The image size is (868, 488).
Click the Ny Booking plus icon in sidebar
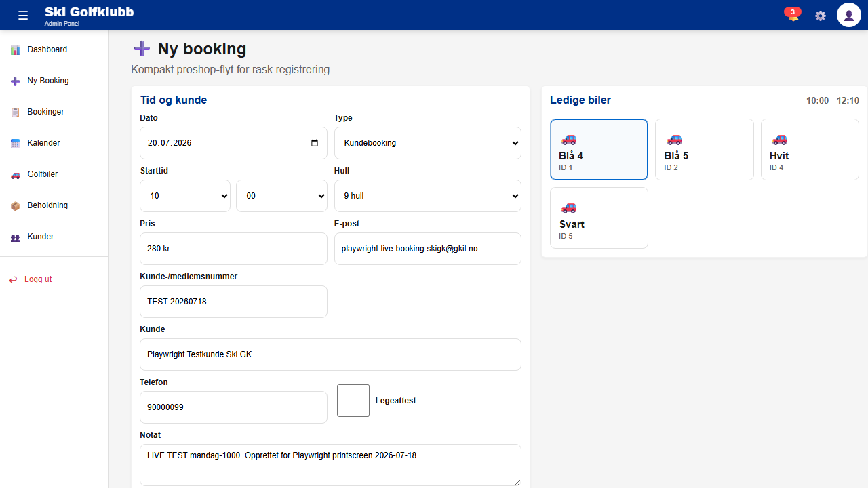click(x=15, y=81)
